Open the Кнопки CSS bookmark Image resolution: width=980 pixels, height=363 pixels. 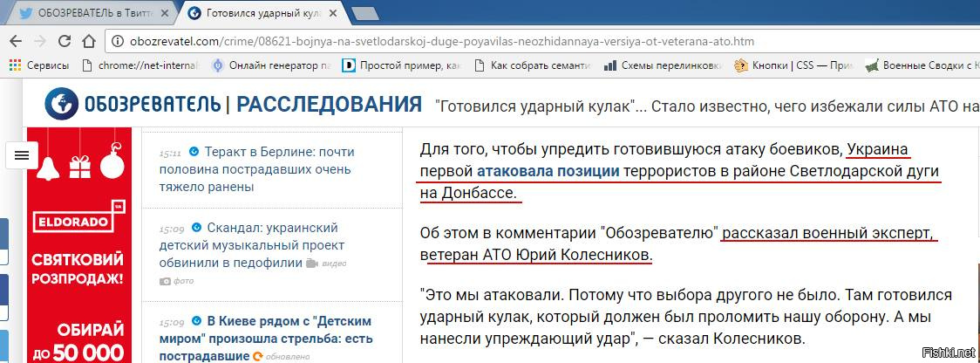(793, 65)
